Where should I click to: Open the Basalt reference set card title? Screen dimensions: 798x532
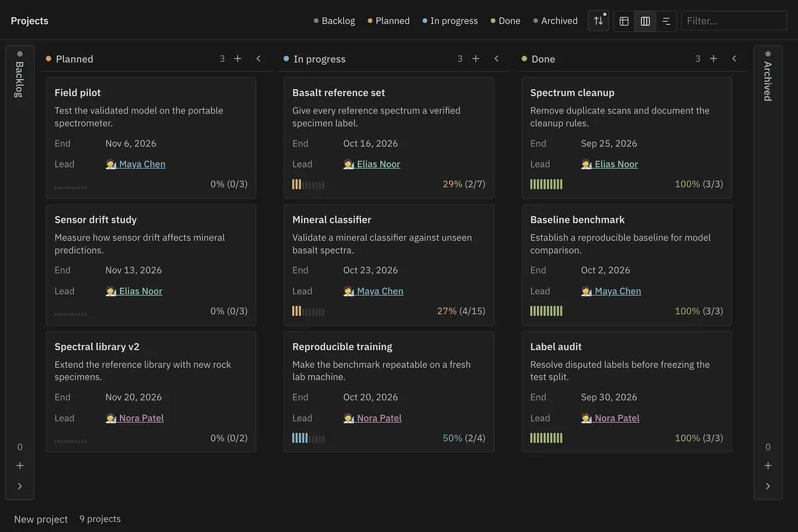tap(338, 92)
